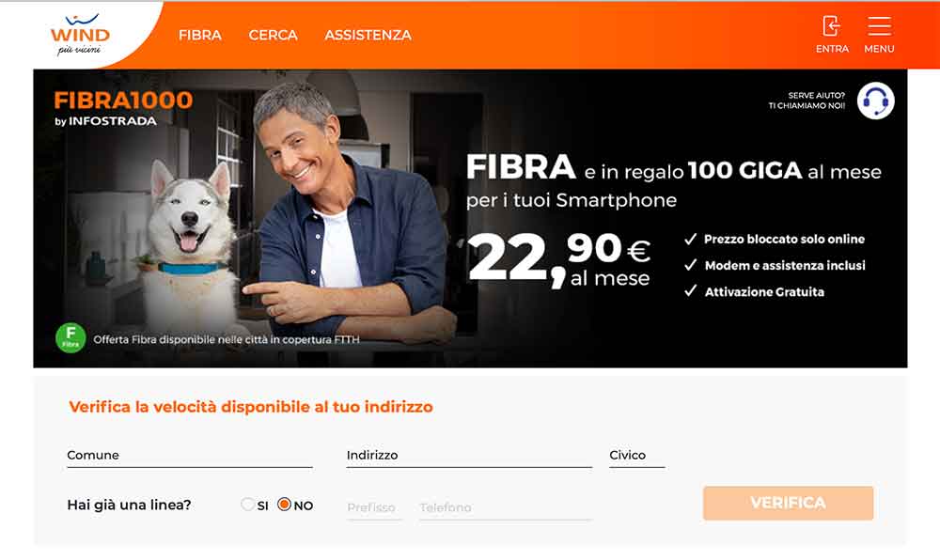The width and height of the screenshot is (940, 560).
Task: Open the FIBRA navigation item
Action: click(200, 36)
